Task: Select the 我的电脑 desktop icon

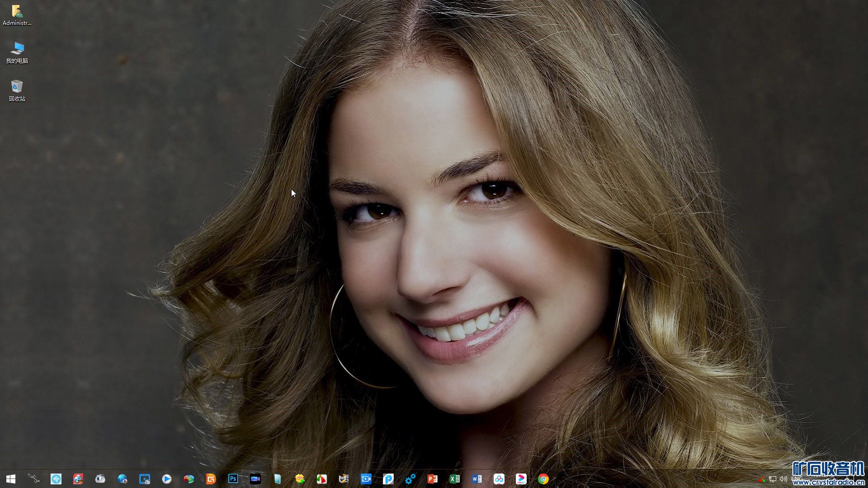Action: [17, 53]
